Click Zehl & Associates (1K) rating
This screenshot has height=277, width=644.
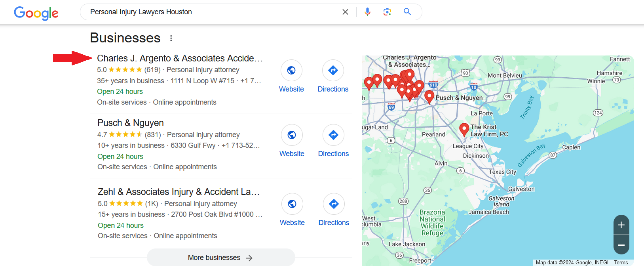pyautogui.click(x=128, y=204)
